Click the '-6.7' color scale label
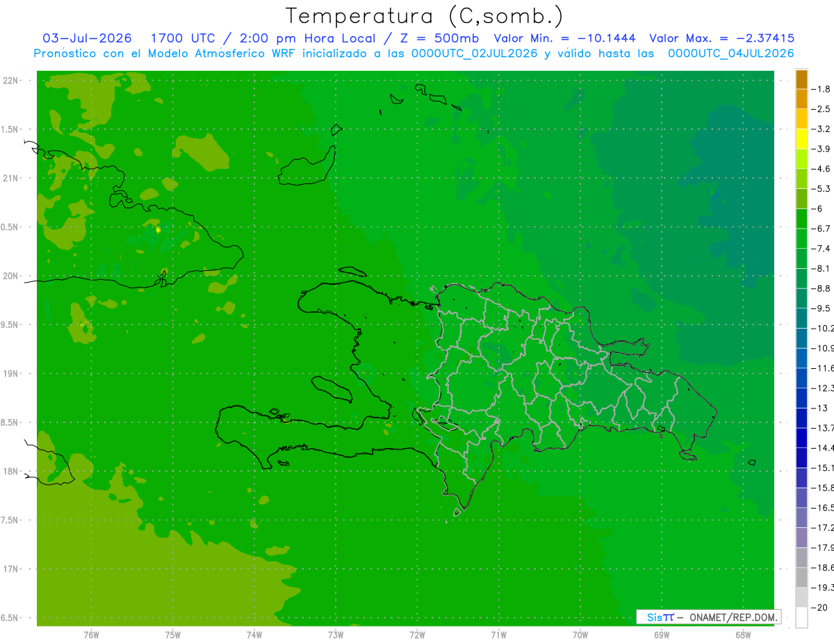The width and height of the screenshot is (834, 644). coord(821,229)
